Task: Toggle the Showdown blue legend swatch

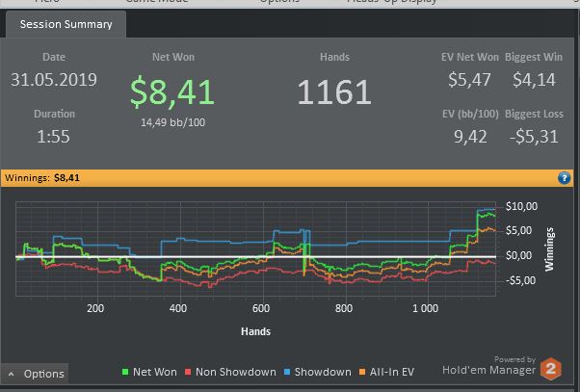Action: click(x=287, y=372)
